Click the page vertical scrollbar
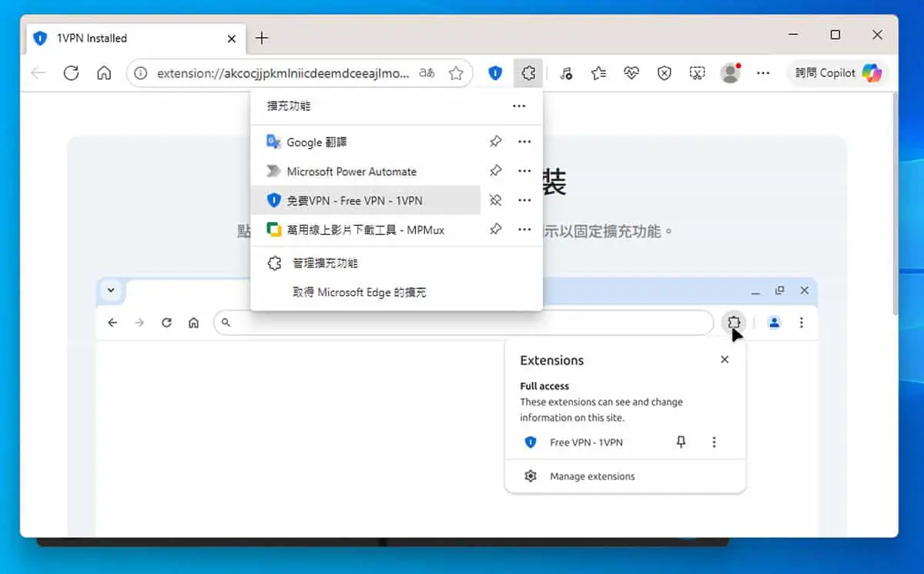Viewport: 924px width, 574px height. click(x=894, y=204)
